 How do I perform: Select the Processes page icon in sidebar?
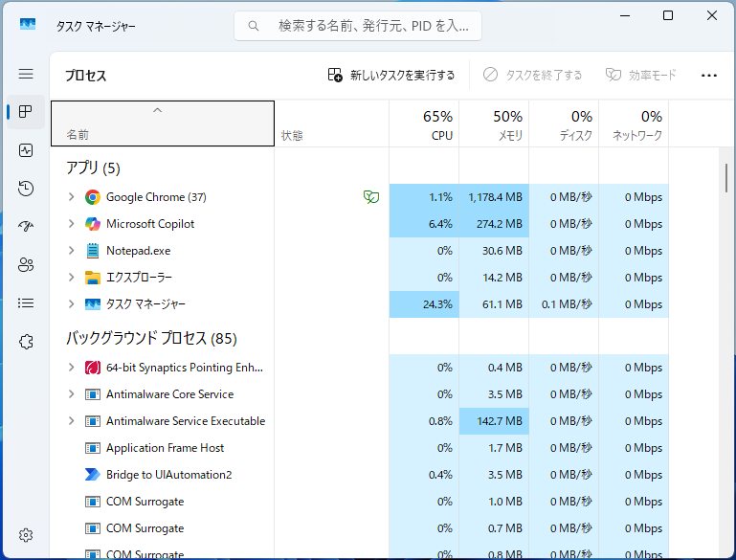point(26,112)
